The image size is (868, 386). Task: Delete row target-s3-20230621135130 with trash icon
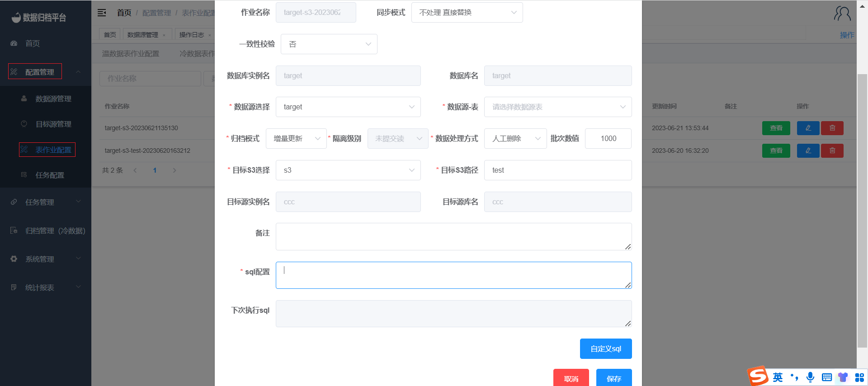(x=832, y=128)
